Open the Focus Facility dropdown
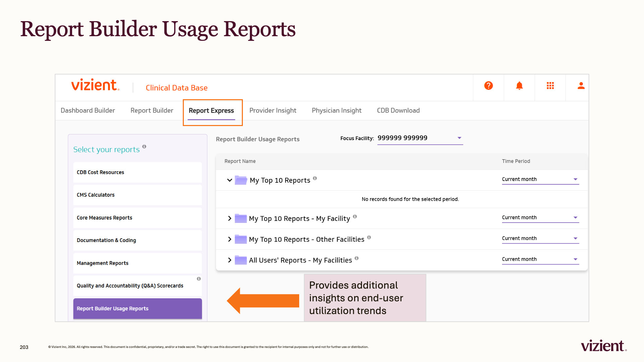This screenshot has height=362, width=644. tap(420, 138)
